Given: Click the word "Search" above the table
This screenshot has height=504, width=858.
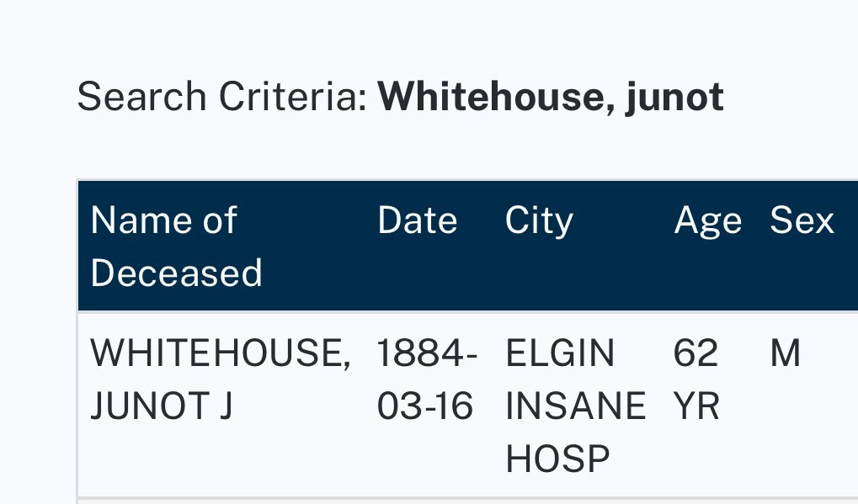Looking at the screenshot, I should pyautogui.click(x=141, y=98).
